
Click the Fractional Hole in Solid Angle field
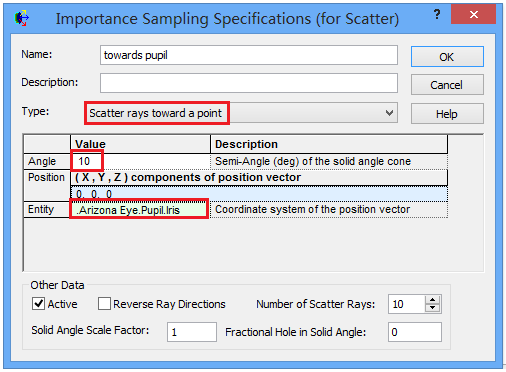[x=415, y=332]
